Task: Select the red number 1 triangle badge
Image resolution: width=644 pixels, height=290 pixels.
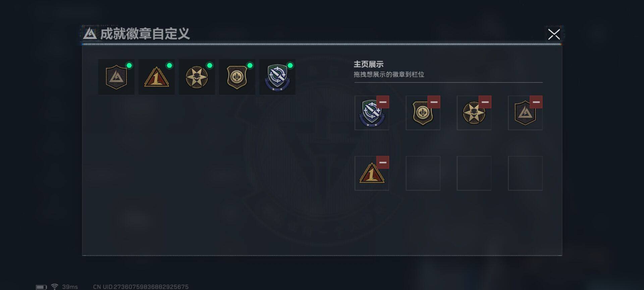Action: pyautogui.click(x=156, y=77)
